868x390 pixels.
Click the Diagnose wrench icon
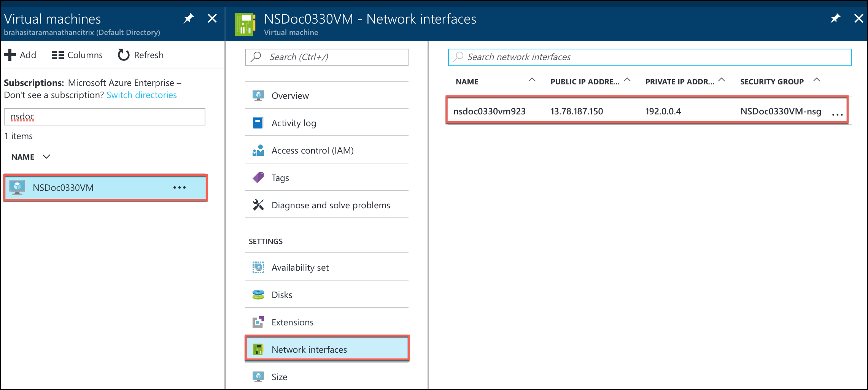(258, 205)
